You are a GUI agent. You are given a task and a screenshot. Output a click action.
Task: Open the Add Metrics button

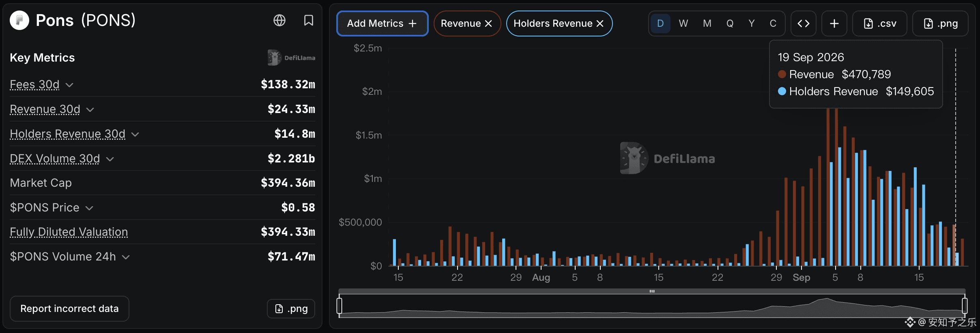[x=382, y=23]
